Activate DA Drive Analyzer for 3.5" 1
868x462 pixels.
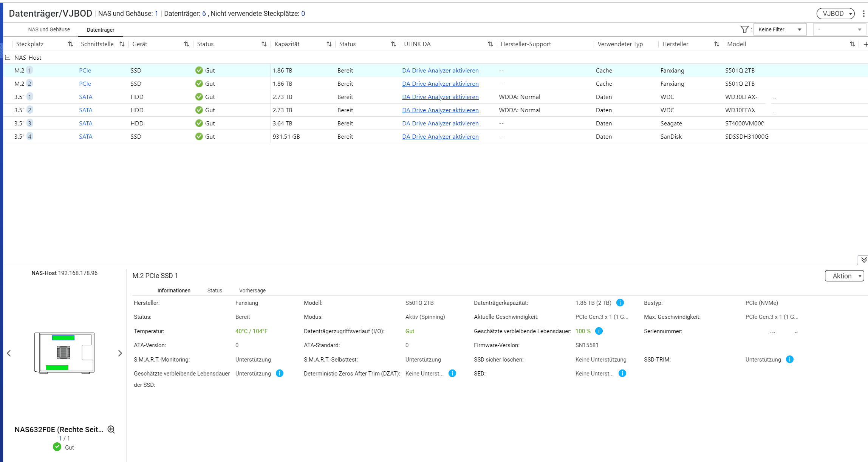tap(440, 97)
